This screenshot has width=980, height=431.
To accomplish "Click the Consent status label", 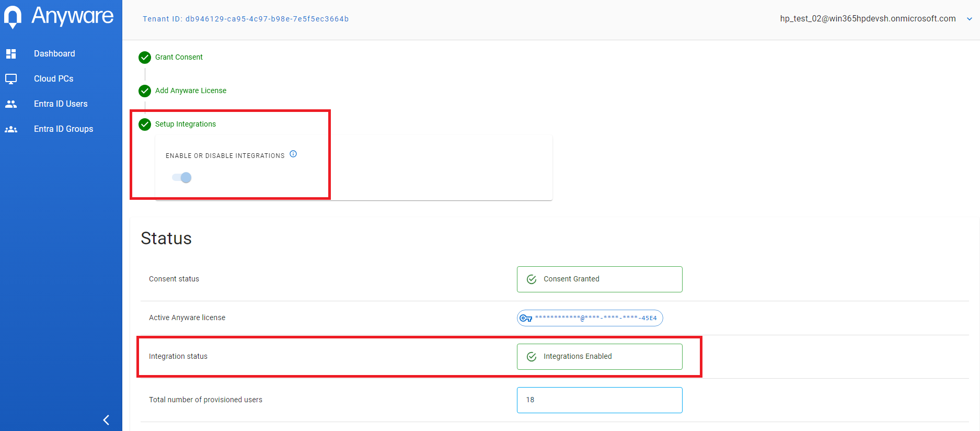I will click(174, 279).
